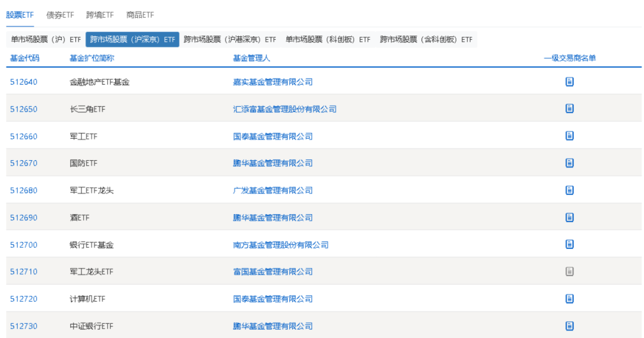Click fund name 军工ETF龙头
This screenshot has height=338, width=644.
(x=91, y=190)
